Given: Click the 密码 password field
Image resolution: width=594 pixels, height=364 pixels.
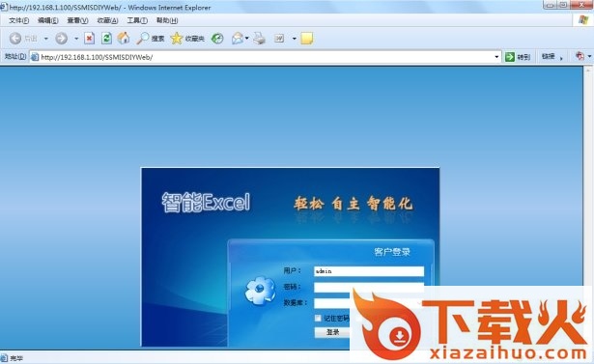Looking at the screenshot, I should coord(369,287).
